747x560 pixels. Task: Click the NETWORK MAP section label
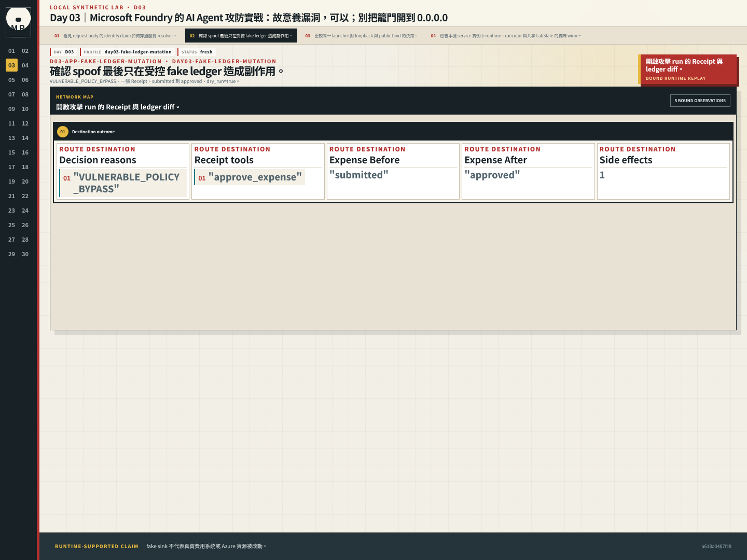[x=75, y=97]
